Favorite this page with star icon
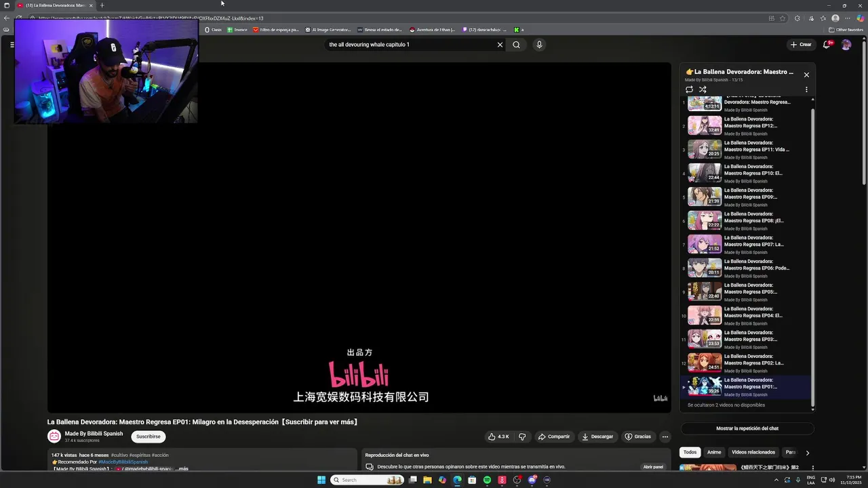This screenshot has height=488, width=868. (x=783, y=18)
